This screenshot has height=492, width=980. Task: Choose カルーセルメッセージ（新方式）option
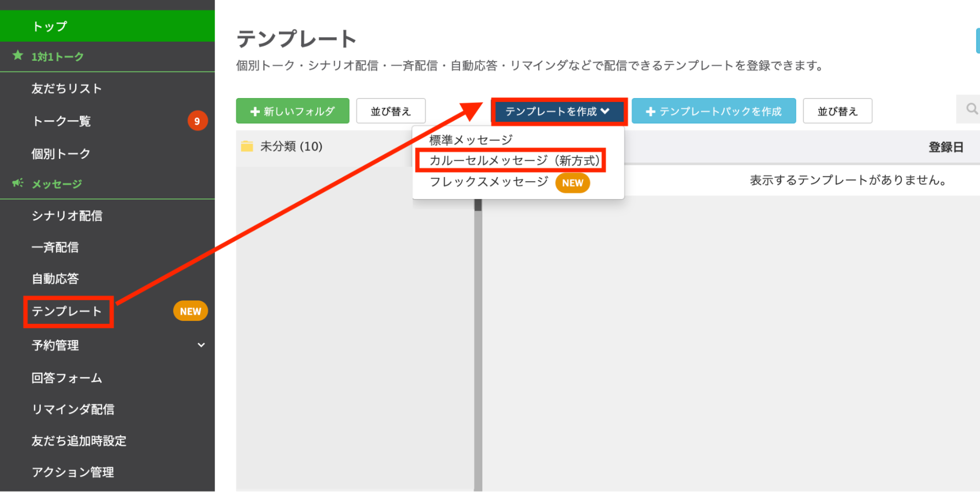coord(510,160)
